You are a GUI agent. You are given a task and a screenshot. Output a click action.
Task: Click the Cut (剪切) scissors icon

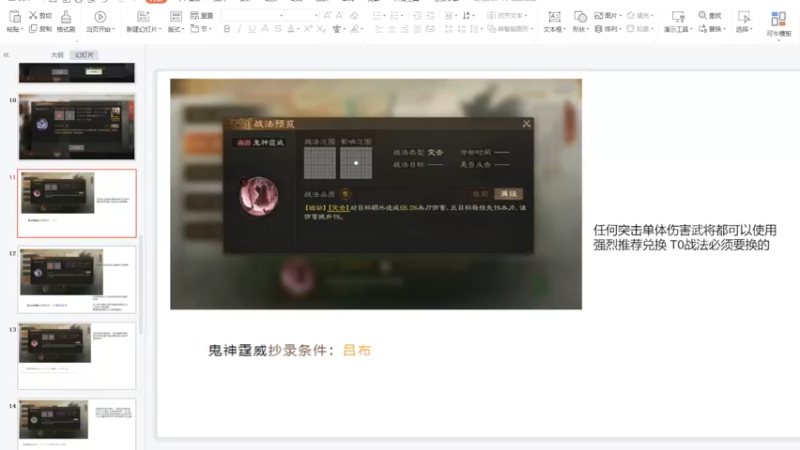(x=34, y=15)
